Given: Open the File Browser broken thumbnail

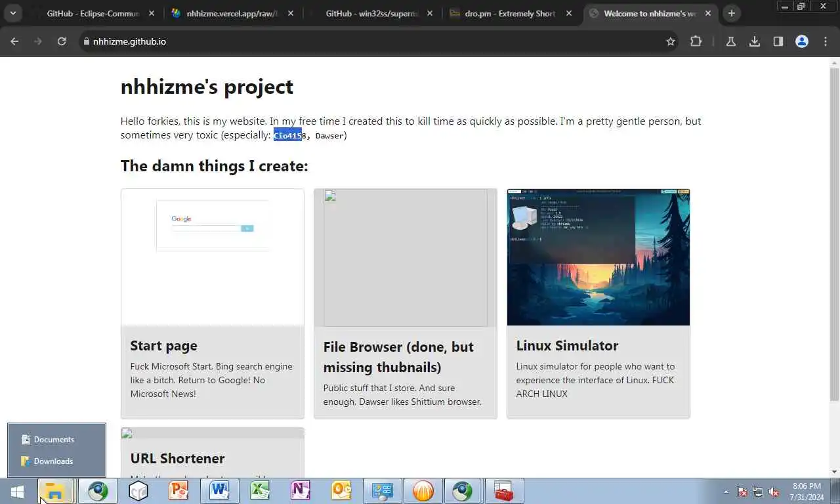Looking at the screenshot, I should [406, 258].
